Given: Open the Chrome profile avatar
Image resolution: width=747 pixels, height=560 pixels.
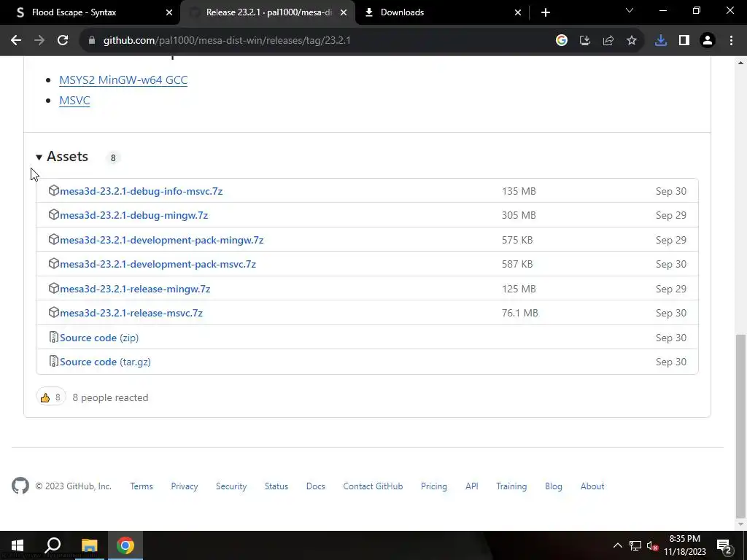Looking at the screenshot, I should click(x=708, y=41).
